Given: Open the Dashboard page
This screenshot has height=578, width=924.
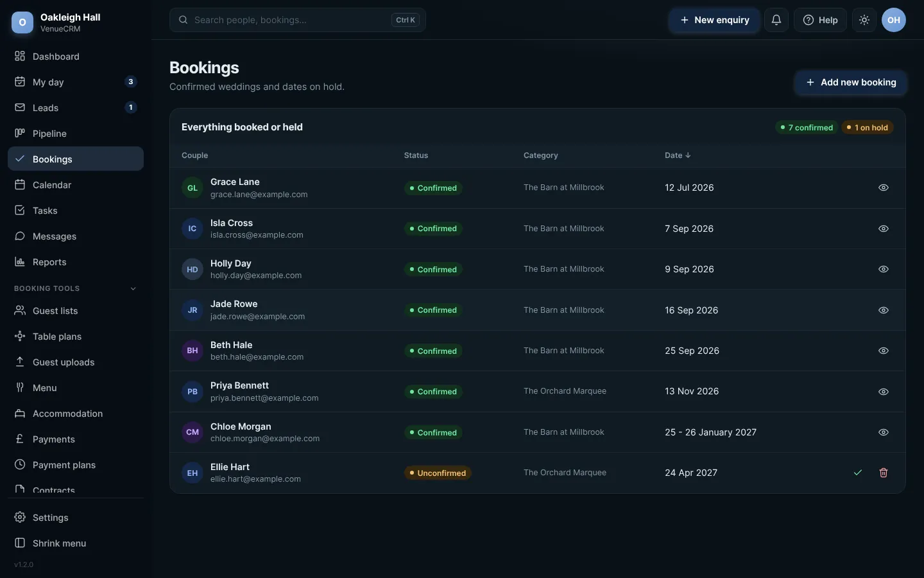Looking at the screenshot, I should [76, 57].
